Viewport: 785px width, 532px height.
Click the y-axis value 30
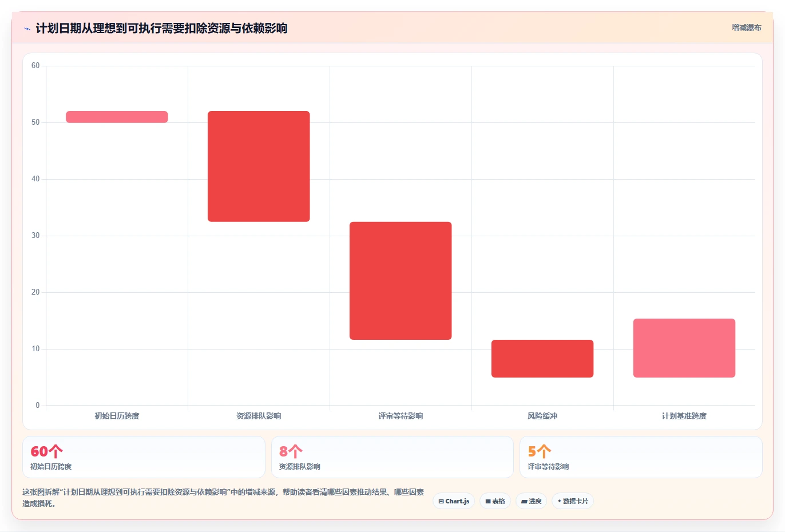point(35,236)
